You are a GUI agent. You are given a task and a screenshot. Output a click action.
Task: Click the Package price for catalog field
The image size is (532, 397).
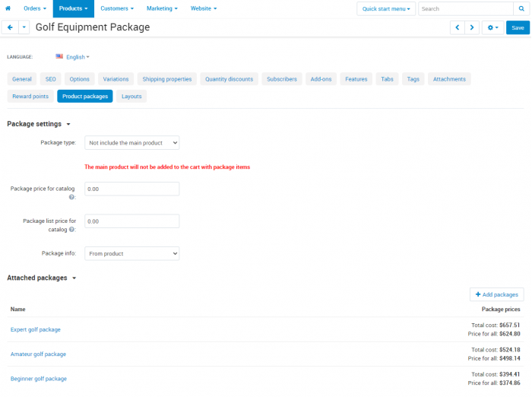pyautogui.click(x=132, y=189)
